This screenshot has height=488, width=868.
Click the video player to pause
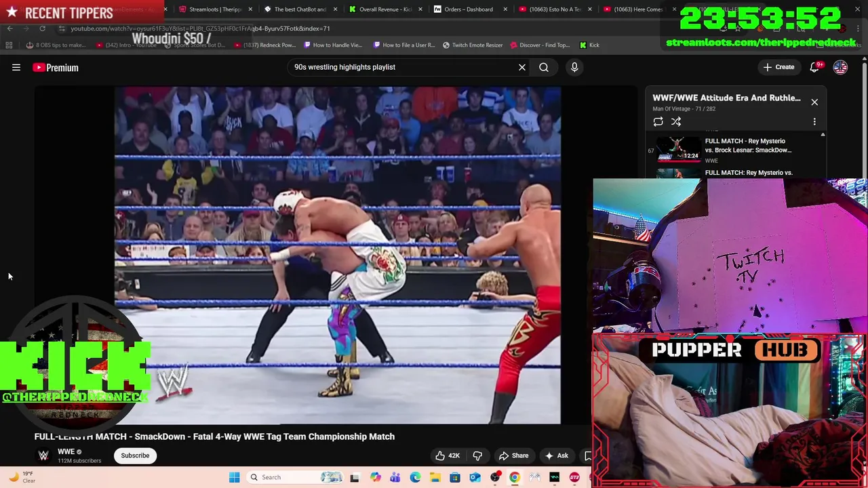pos(337,255)
